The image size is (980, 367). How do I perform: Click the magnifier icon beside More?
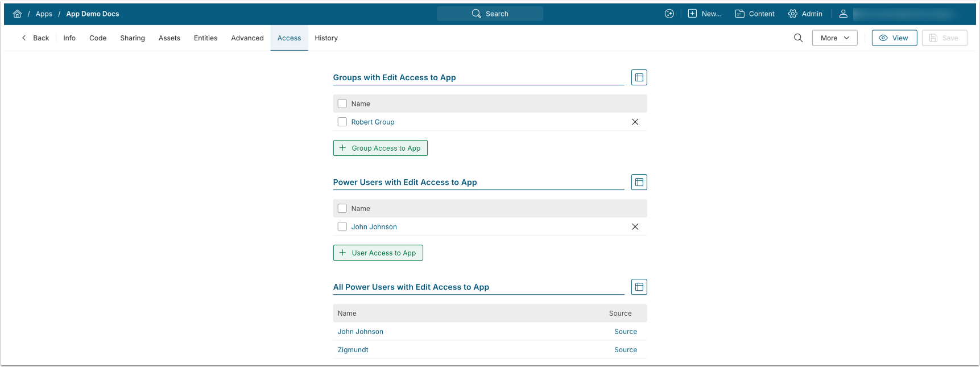point(798,38)
